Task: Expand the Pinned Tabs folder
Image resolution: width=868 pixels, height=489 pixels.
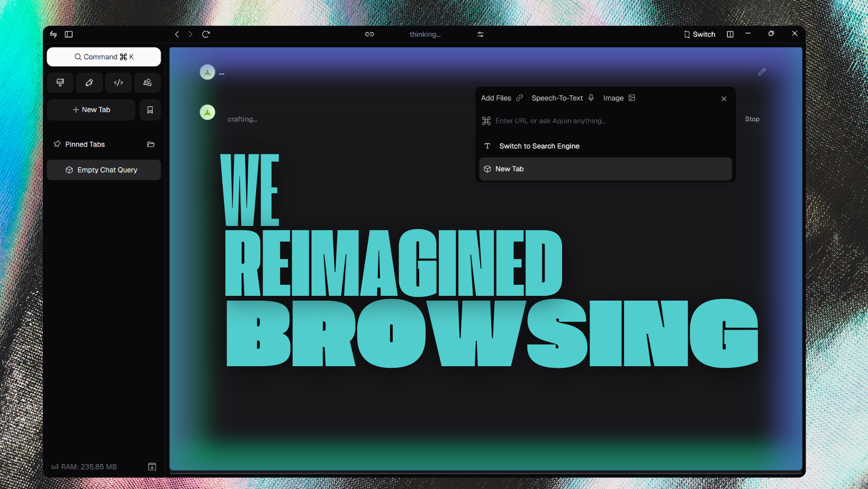Action: pyautogui.click(x=150, y=144)
